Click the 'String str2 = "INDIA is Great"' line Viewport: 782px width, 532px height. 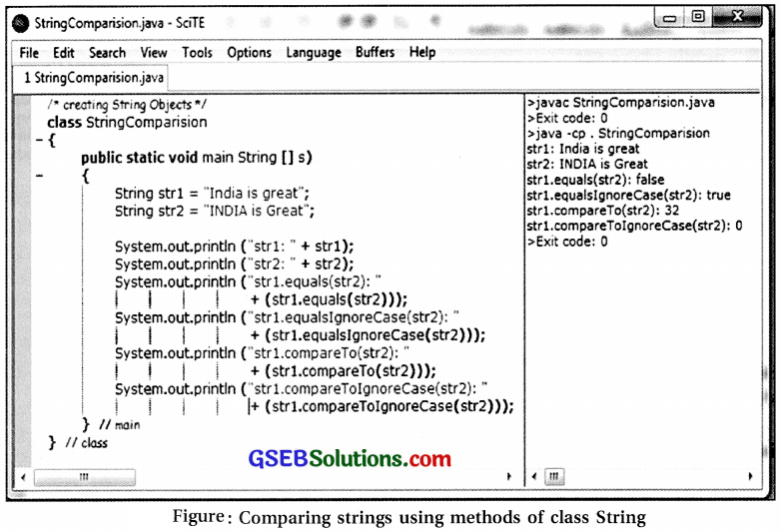coord(215,211)
